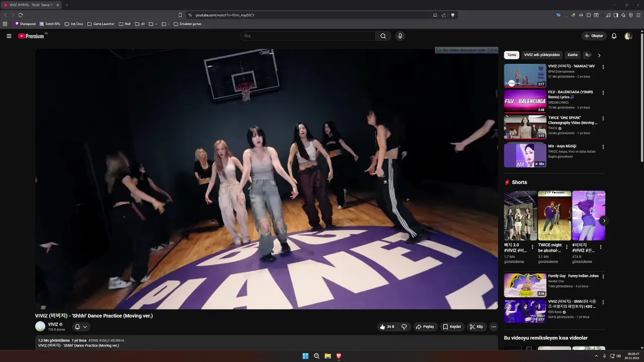The image size is (644, 362).
Task: Reload the page in browser toolbar
Action: [21, 15]
